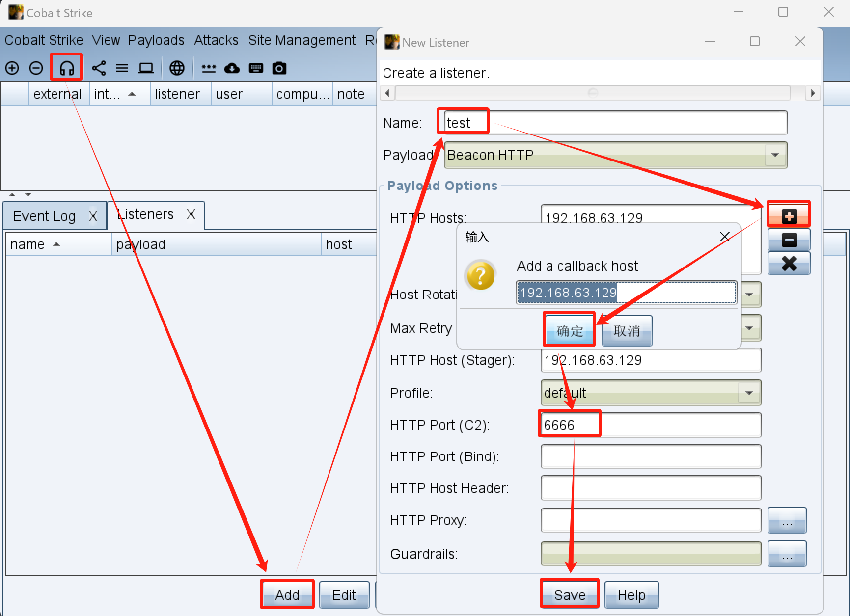This screenshot has height=616, width=850.
Task: Open Listeners via the headphones icon
Action: (67, 68)
